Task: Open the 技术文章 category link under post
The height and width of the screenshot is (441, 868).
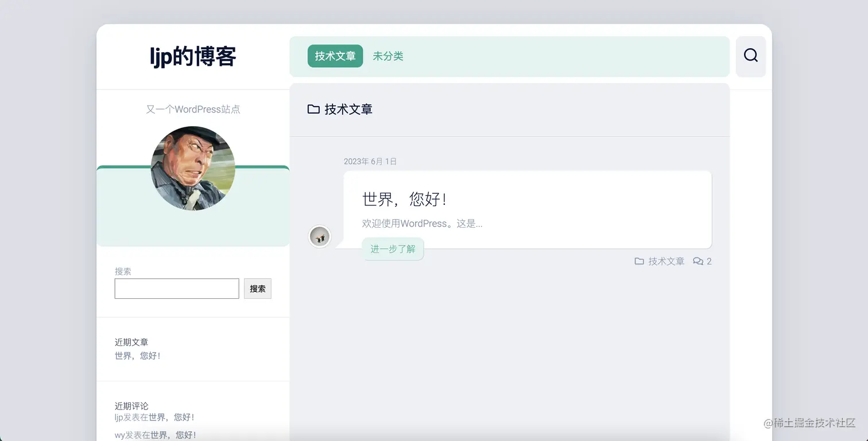Action: tap(666, 262)
